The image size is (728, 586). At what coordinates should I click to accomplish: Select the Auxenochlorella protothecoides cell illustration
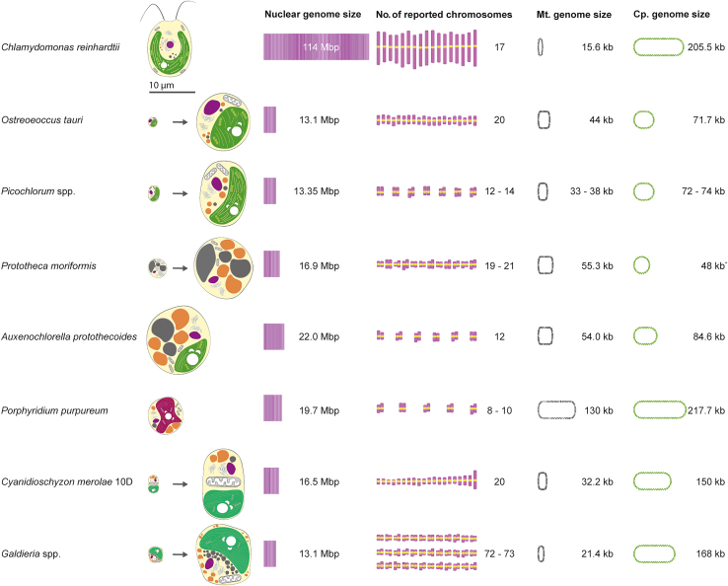(x=184, y=336)
